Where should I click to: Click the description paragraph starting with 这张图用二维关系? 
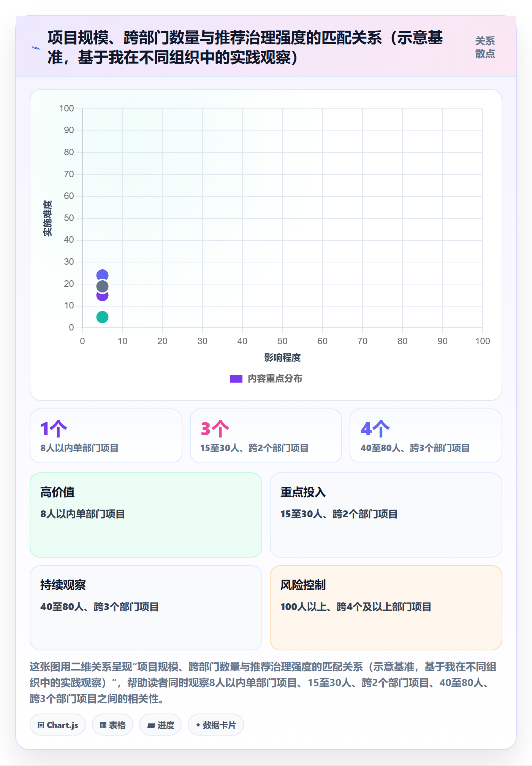(263, 683)
